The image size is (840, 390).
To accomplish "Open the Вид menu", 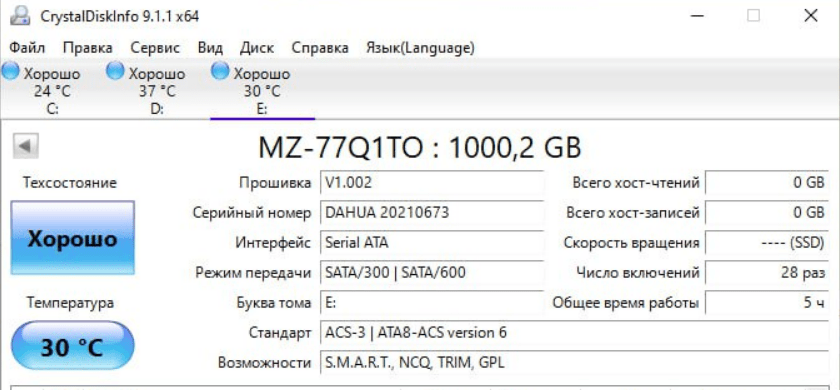I will [x=210, y=48].
